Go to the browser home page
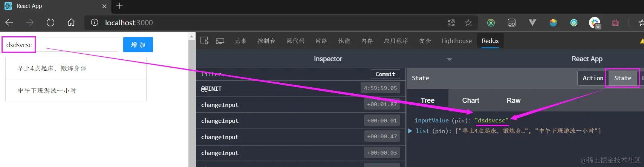Viewport: 644px width, 167px height. point(71,23)
